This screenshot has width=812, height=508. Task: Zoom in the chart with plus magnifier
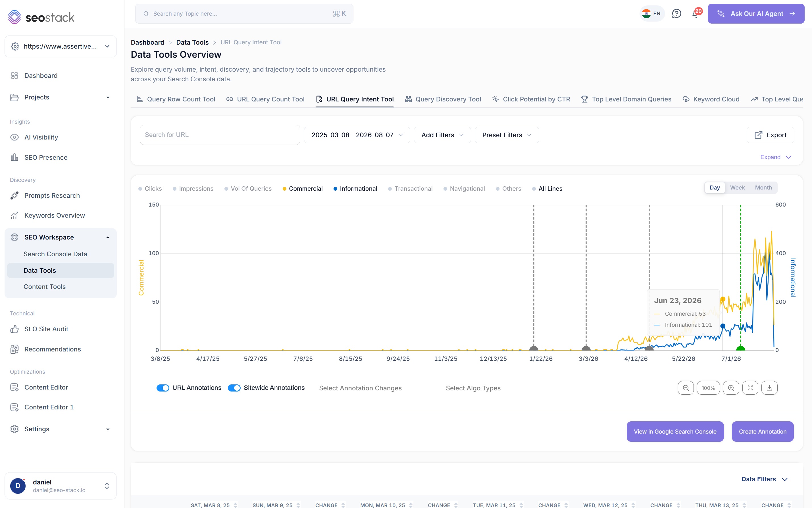pos(731,388)
